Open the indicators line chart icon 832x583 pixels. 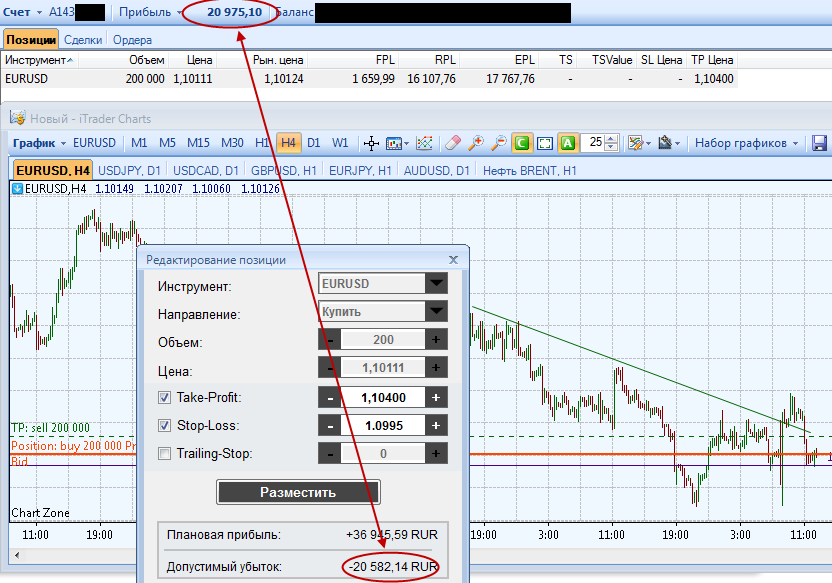(424, 143)
